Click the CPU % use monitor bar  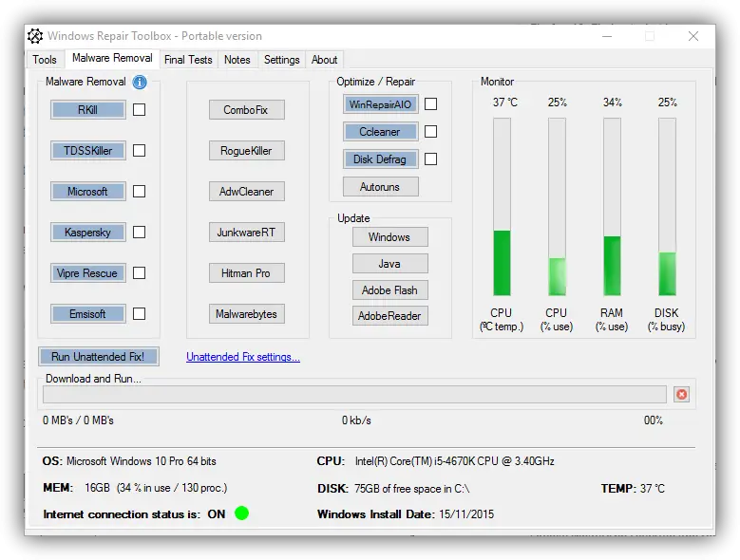pos(557,207)
